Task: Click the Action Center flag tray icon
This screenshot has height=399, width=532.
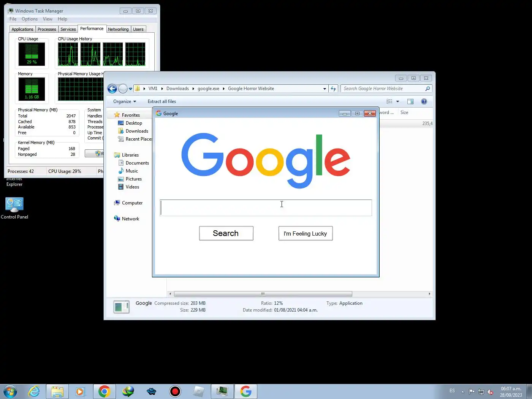Action: [472, 392]
